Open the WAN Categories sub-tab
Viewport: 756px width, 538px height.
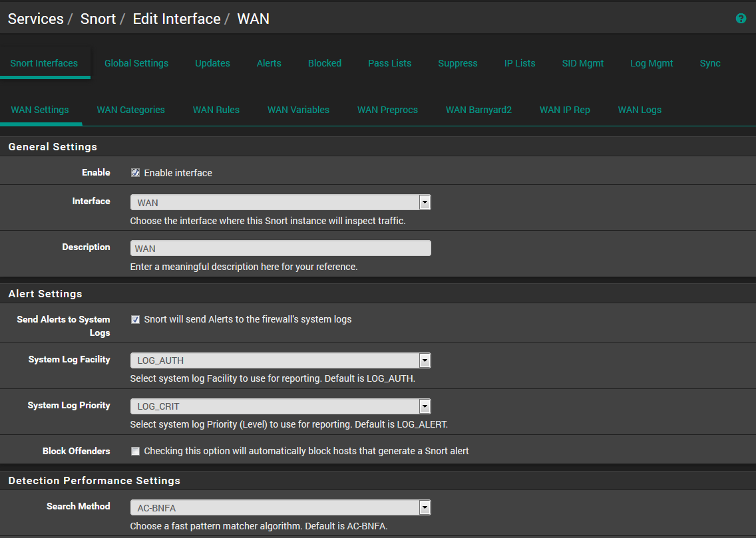pyautogui.click(x=130, y=110)
